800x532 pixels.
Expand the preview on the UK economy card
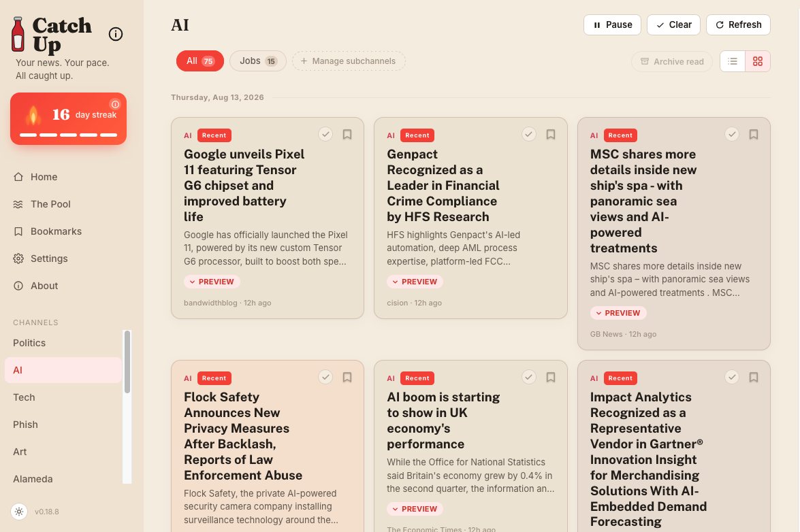[x=415, y=509]
